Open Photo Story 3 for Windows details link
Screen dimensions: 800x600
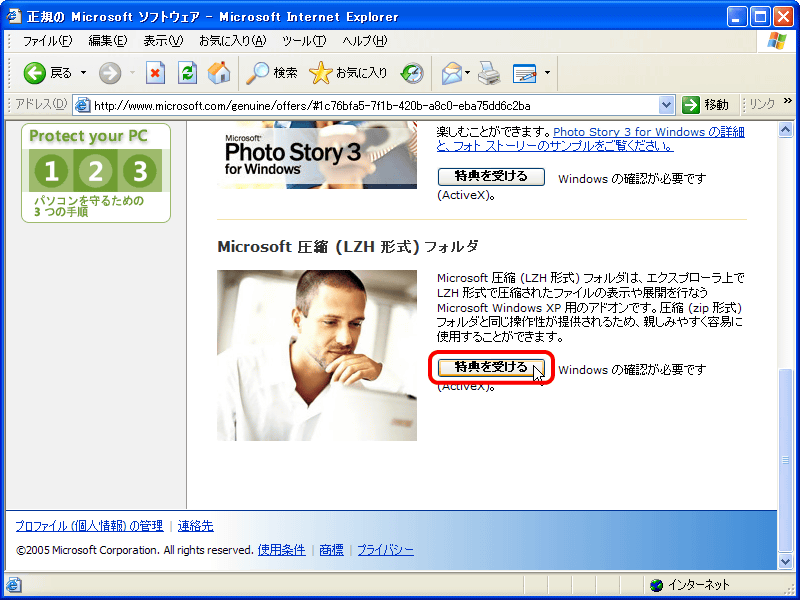point(591,139)
